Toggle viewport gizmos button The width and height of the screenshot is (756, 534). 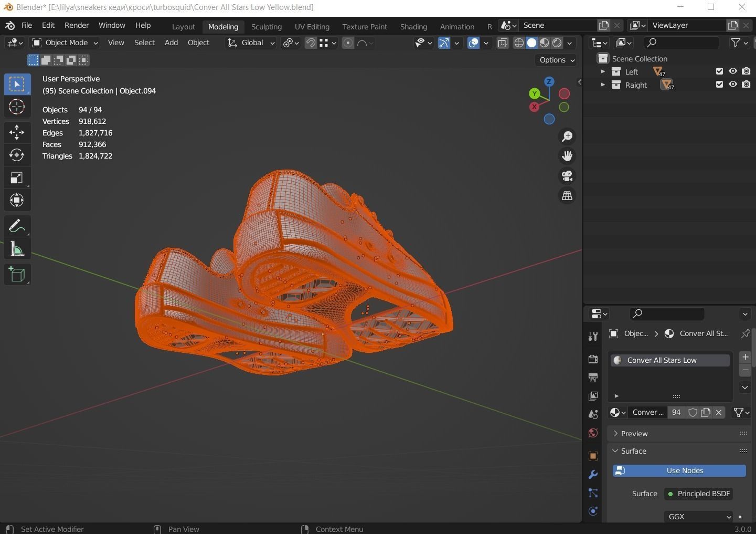444,43
